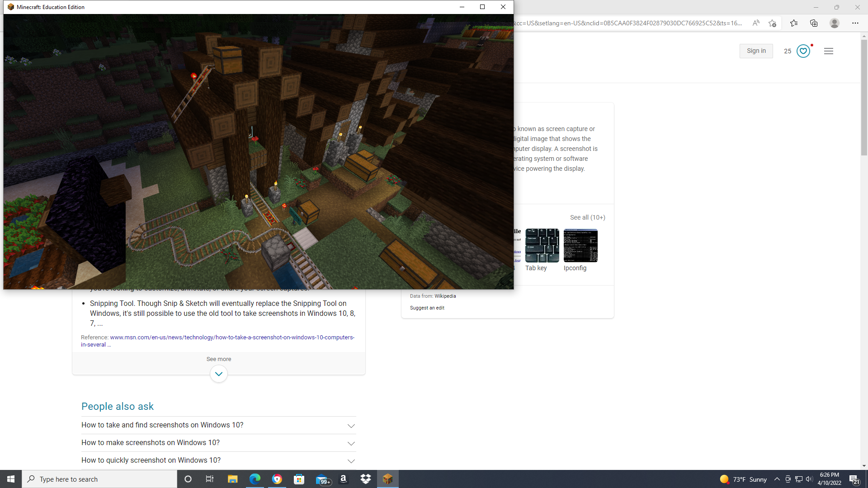
Task: Close the Minecraft: Education Edition window
Action: pos(503,7)
